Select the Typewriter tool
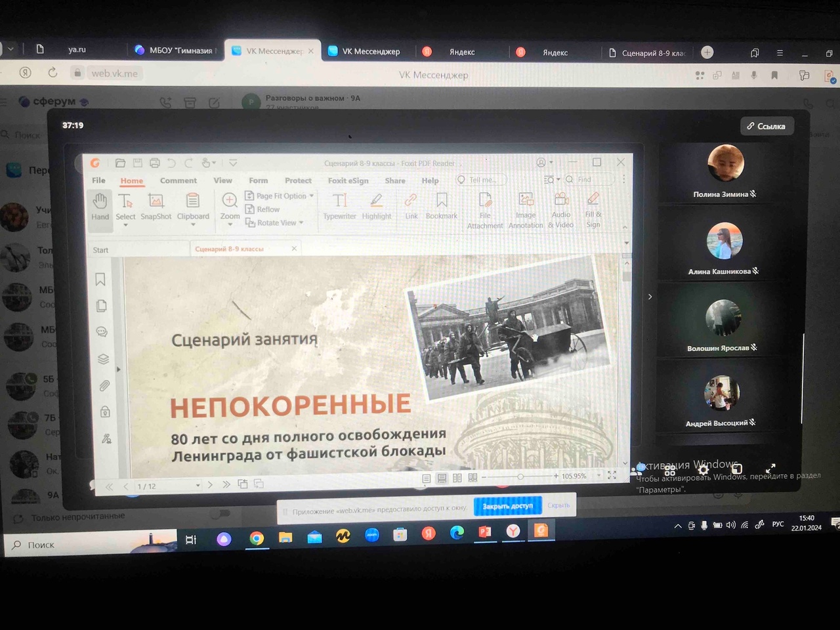The height and width of the screenshot is (630, 840). point(339,205)
